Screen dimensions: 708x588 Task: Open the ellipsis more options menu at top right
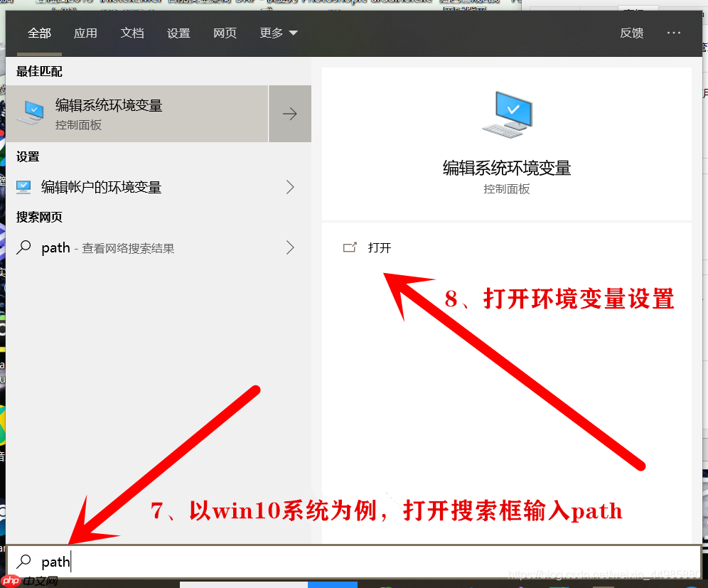click(673, 33)
